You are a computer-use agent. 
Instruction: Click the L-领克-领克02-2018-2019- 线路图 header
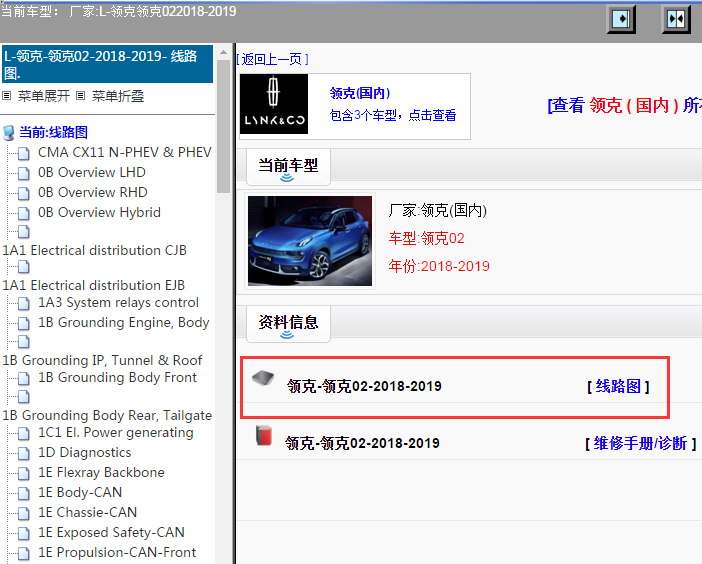[x=107, y=64]
